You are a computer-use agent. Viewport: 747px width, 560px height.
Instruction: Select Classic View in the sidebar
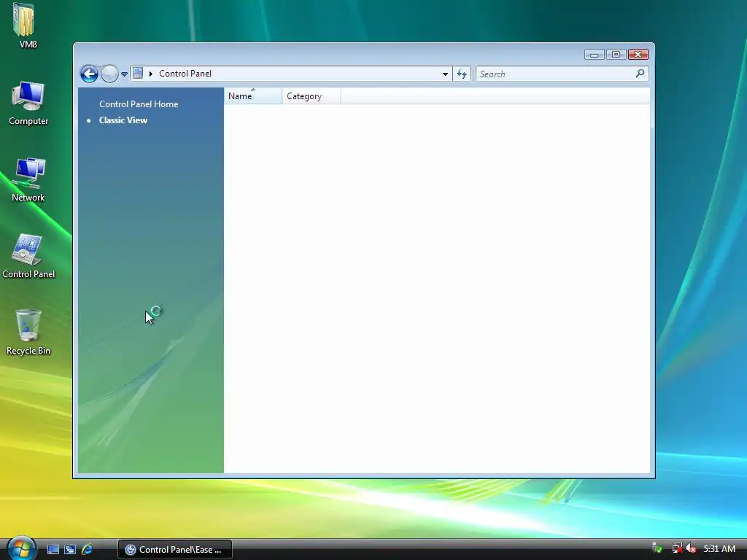[123, 120]
